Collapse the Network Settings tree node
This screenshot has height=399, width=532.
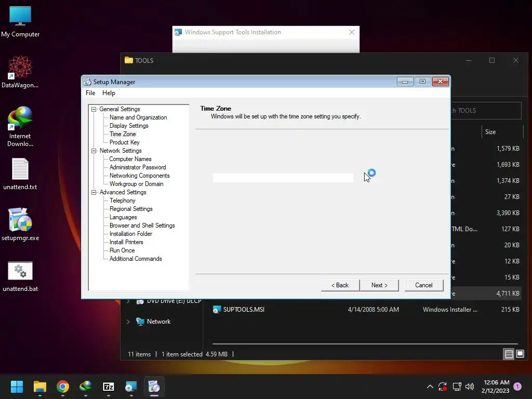94,151
